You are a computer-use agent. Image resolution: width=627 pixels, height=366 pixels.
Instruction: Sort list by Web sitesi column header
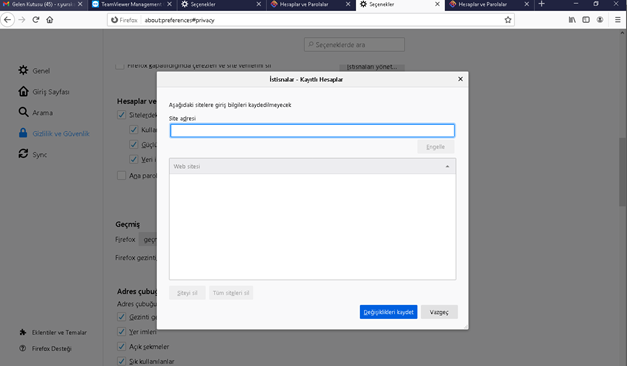pos(312,166)
